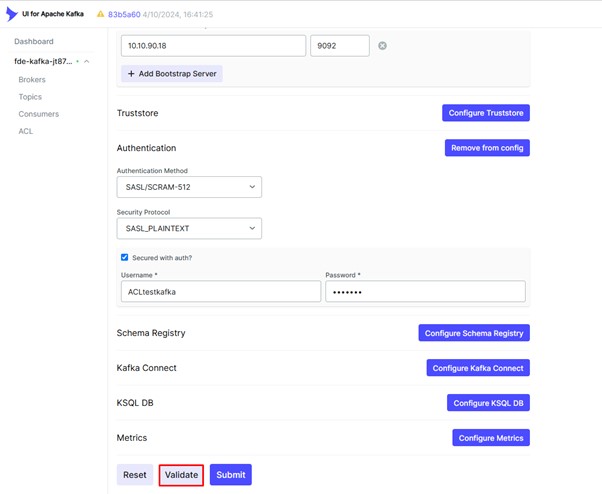Click Configure Truststore button

point(486,113)
